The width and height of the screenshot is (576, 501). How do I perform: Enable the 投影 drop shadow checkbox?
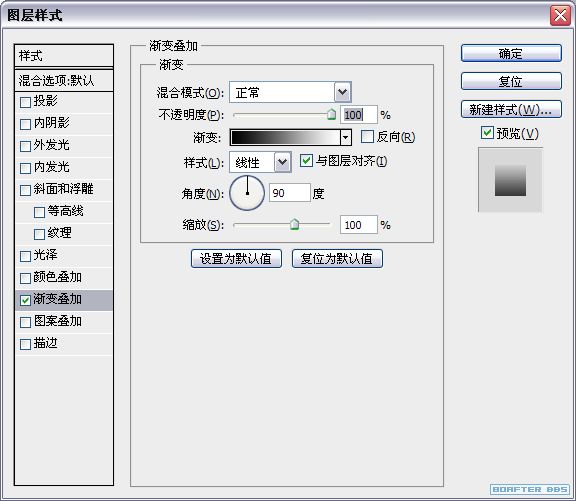[25, 102]
